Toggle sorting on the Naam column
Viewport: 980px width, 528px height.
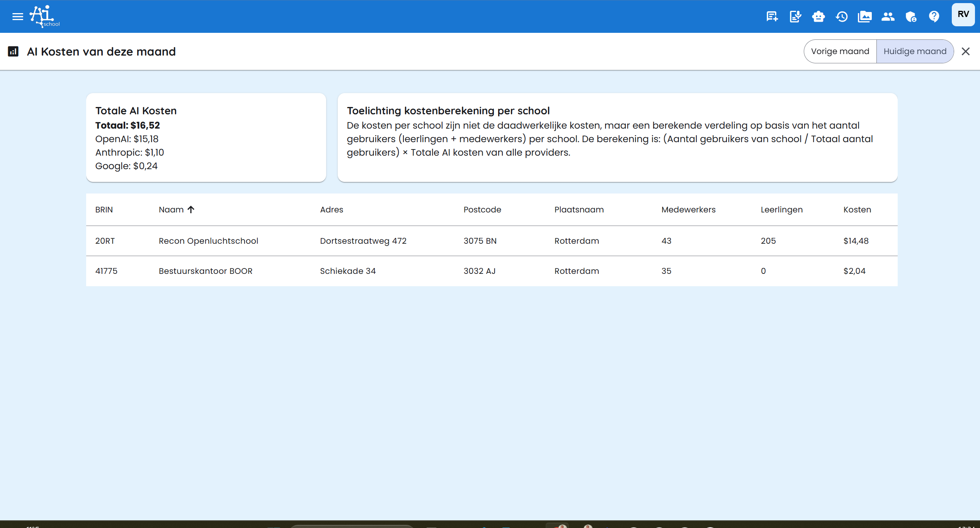tap(176, 209)
